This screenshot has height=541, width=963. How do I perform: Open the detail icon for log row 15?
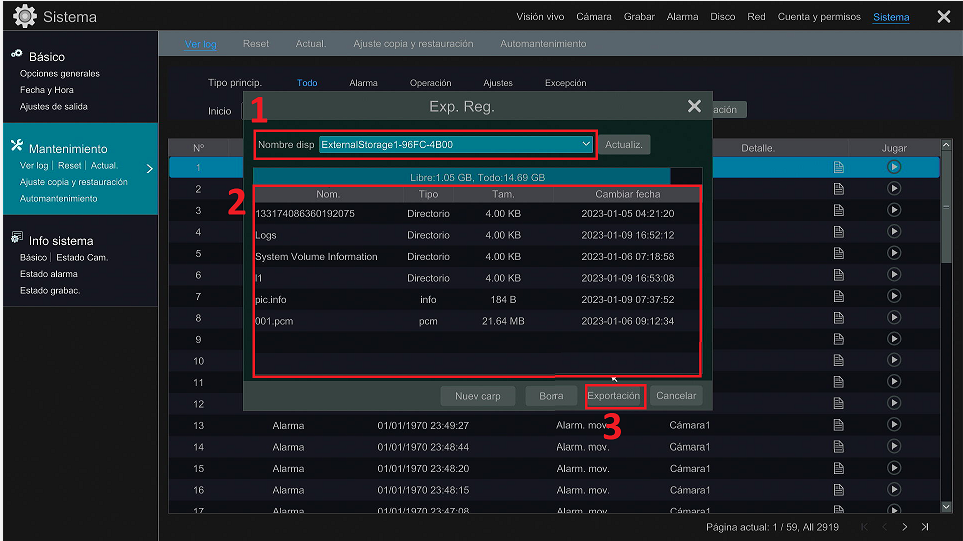tap(839, 468)
